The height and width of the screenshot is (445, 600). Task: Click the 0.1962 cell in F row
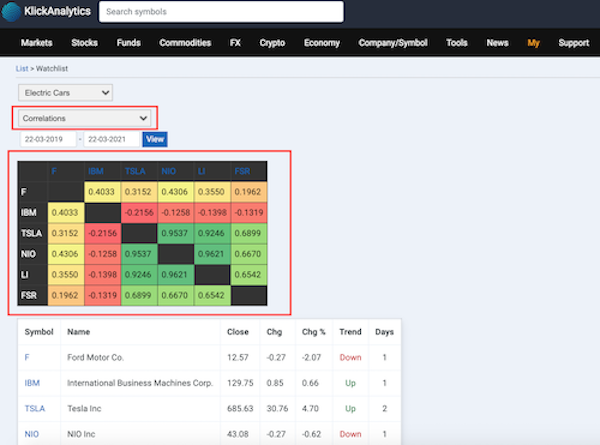pos(249,192)
